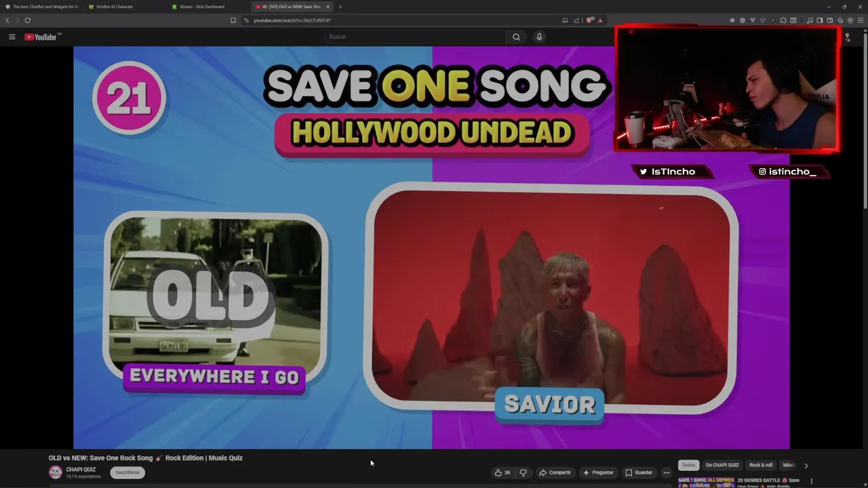
Task: Show more filter chips with right chevron
Action: [806, 466]
